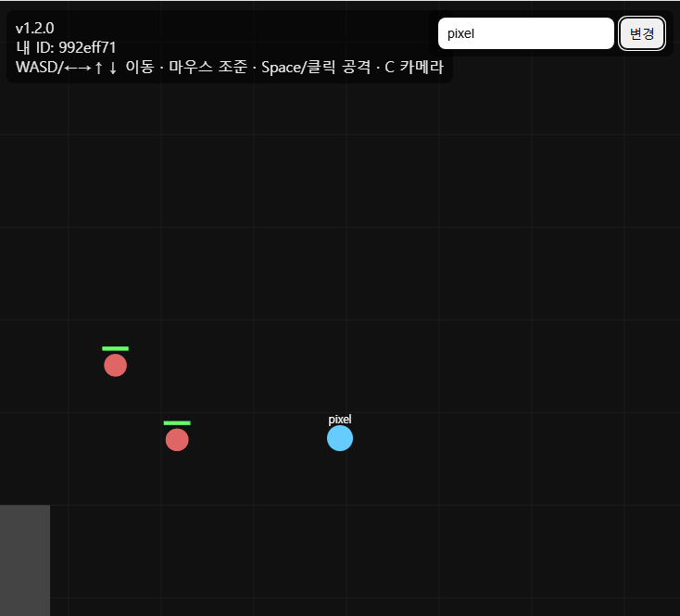Click the "992eff71" ID value
The height and width of the screenshot is (616, 680).
87,47
